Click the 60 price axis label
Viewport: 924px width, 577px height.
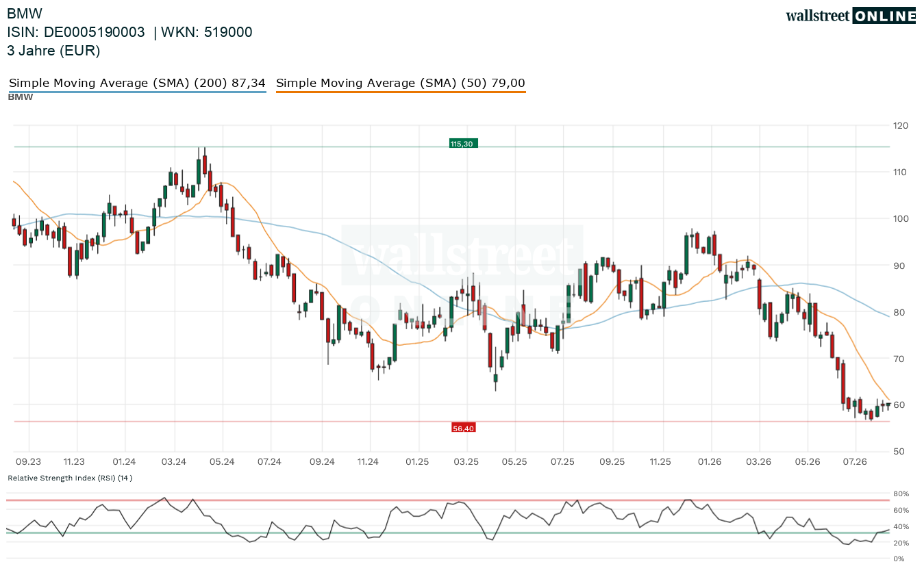[898, 405]
